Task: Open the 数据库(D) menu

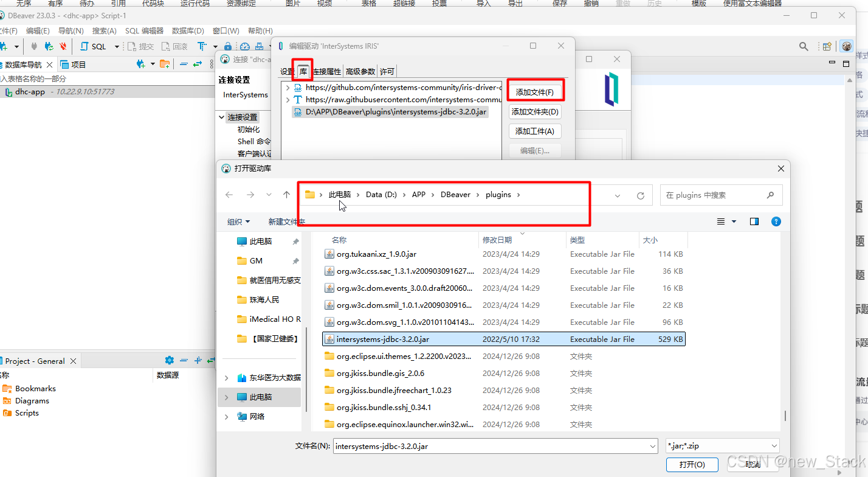Action: pos(188,30)
